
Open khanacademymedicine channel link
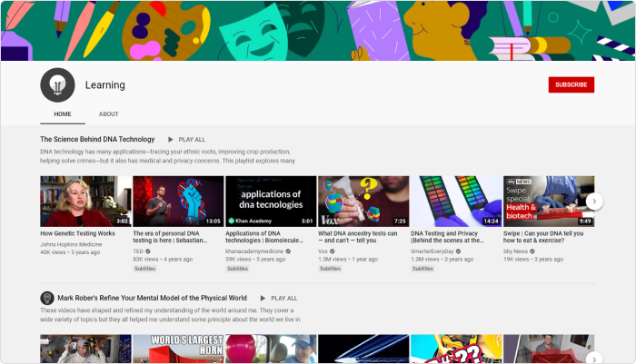[x=254, y=251]
